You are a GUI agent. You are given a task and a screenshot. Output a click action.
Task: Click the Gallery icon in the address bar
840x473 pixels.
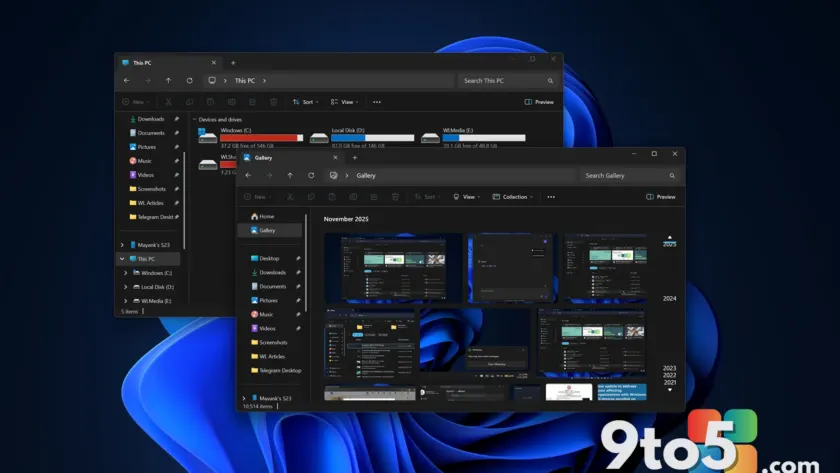[333, 175]
